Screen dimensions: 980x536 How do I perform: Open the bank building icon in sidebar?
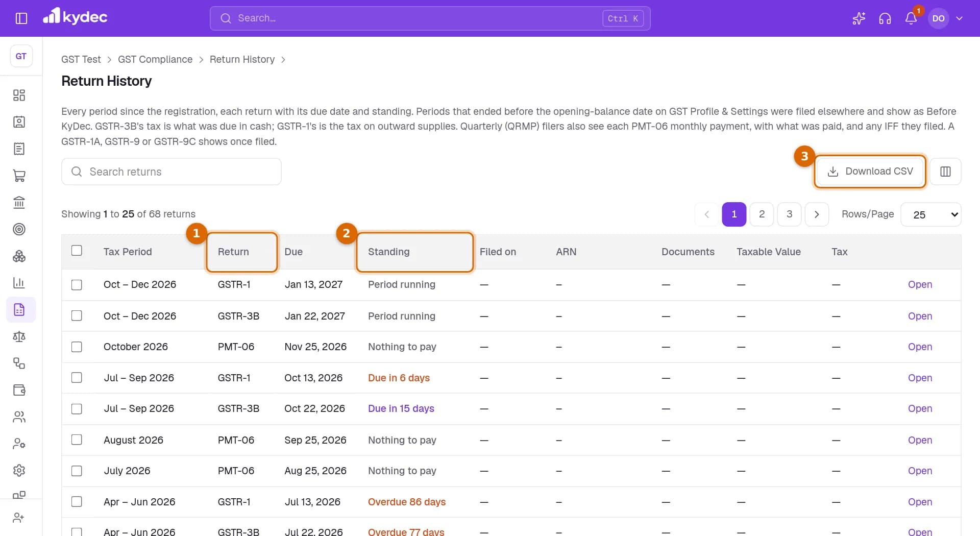pos(19,203)
